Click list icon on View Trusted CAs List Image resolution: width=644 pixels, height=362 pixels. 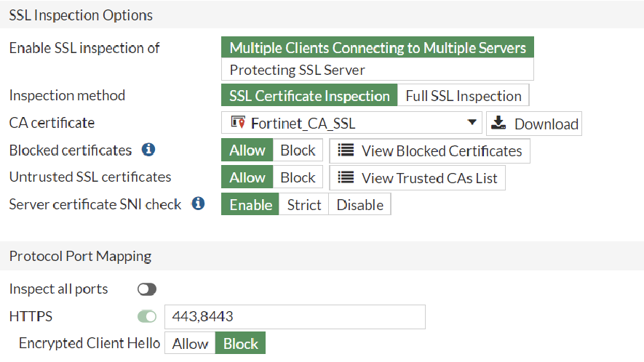(346, 177)
